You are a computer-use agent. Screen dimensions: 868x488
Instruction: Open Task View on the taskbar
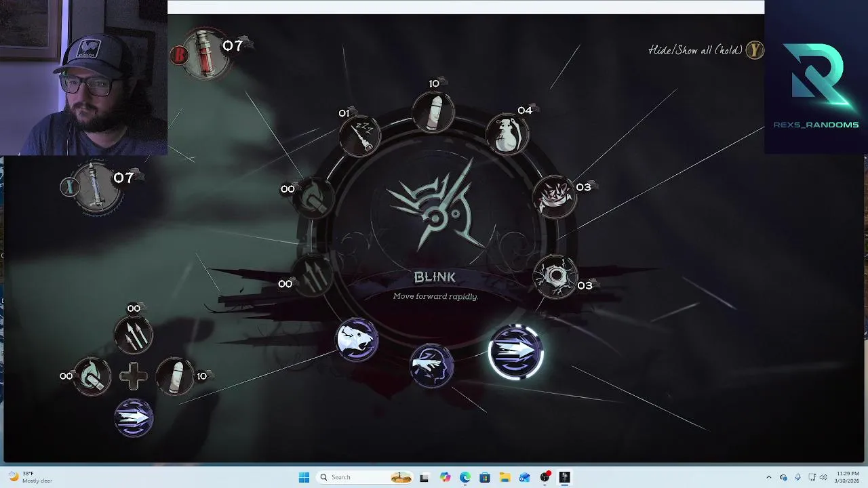(x=424, y=477)
